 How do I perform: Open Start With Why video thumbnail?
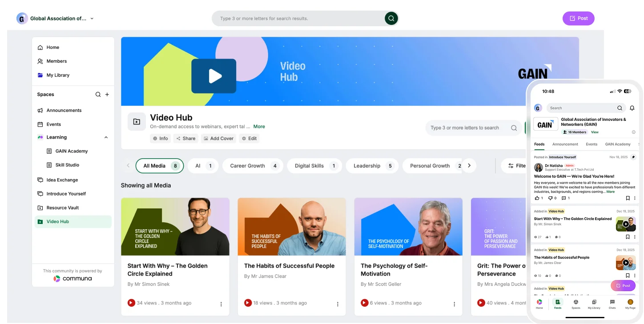(175, 227)
